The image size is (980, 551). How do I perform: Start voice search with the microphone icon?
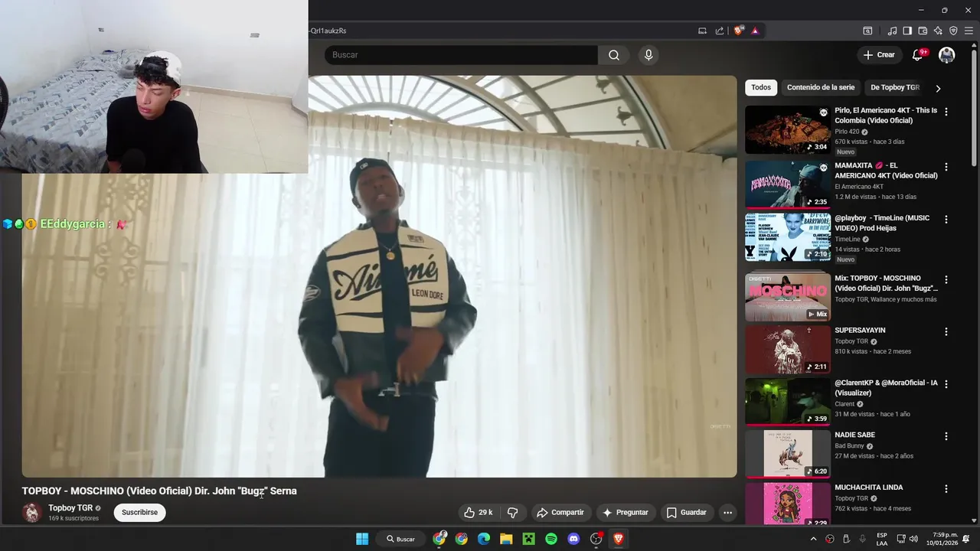pos(648,55)
